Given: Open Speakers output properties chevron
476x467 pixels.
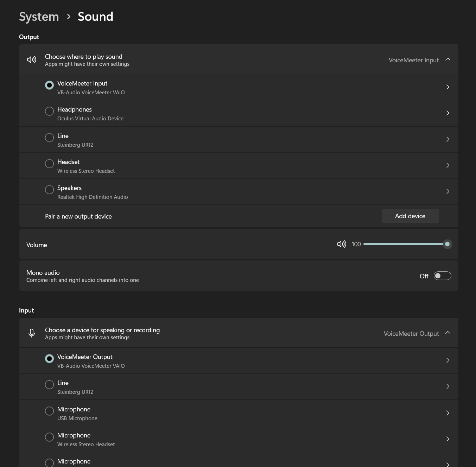Looking at the screenshot, I should click(x=448, y=191).
